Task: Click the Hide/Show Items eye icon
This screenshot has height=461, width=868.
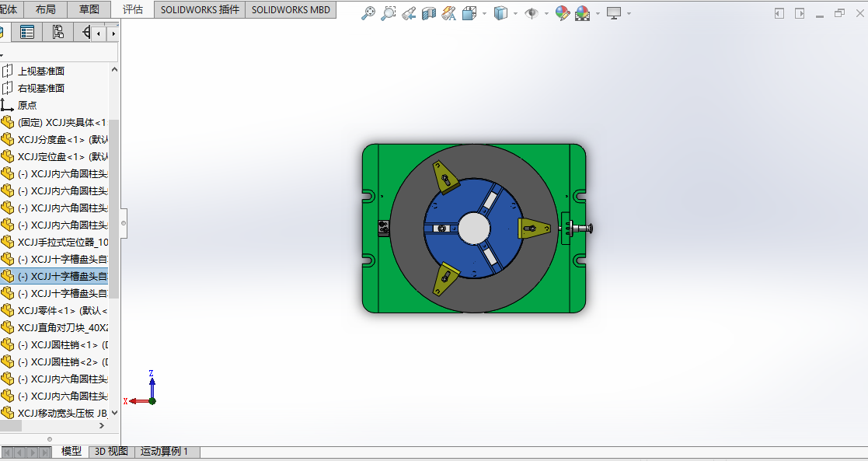Action: (x=532, y=13)
